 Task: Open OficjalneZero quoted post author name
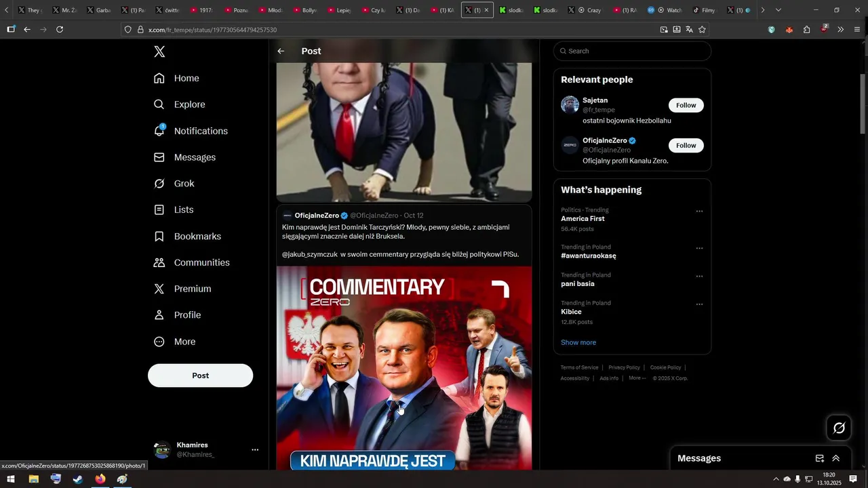click(x=317, y=216)
